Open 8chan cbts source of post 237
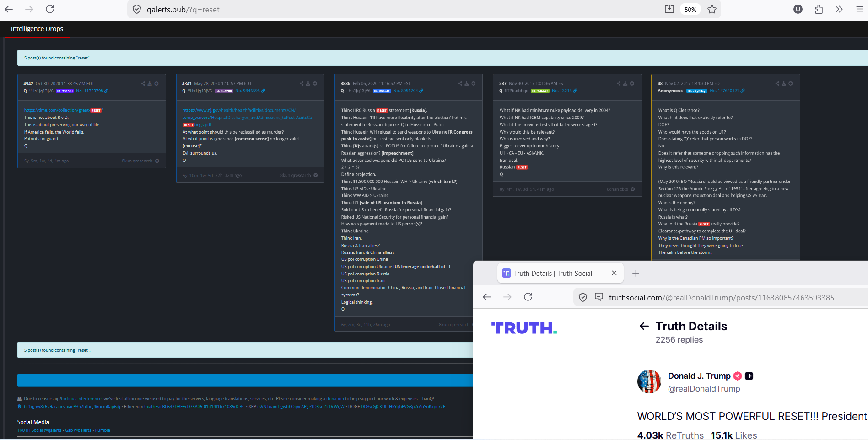Image resolution: width=868 pixels, height=440 pixels. (x=620, y=189)
